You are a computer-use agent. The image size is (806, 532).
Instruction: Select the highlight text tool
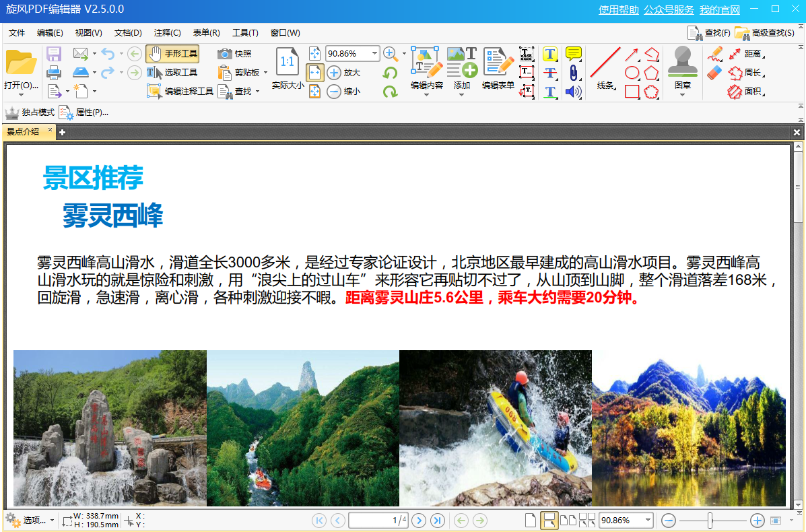550,54
